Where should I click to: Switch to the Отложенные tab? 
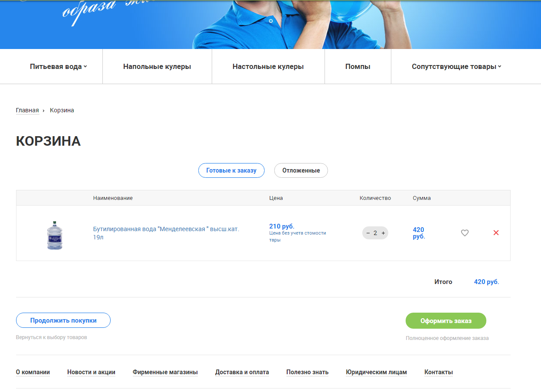301,170
